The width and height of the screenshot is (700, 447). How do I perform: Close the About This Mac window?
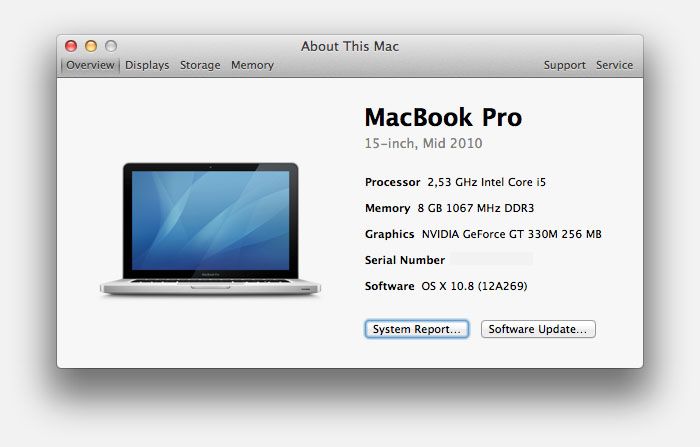pos(71,46)
